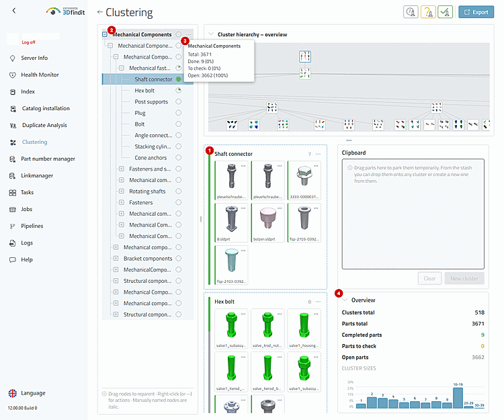Toggle the status circle of Angle connect...
504x420 pixels.
[x=178, y=135]
